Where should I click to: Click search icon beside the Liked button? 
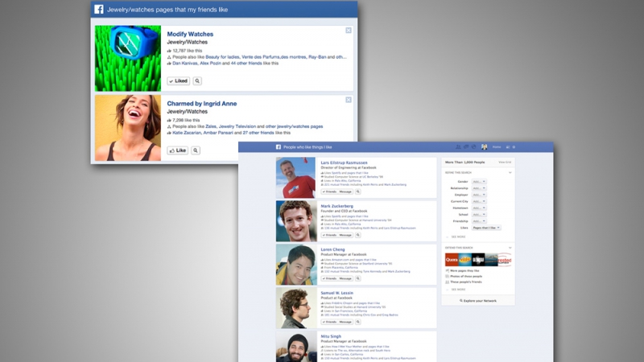tap(197, 81)
